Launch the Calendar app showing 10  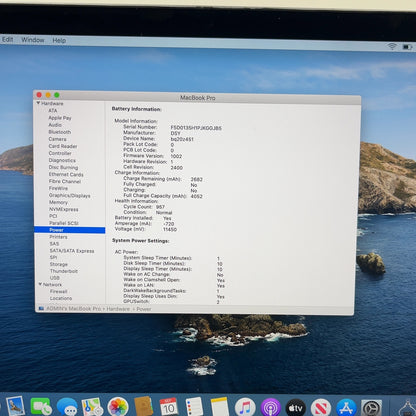click(x=168, y=407)
